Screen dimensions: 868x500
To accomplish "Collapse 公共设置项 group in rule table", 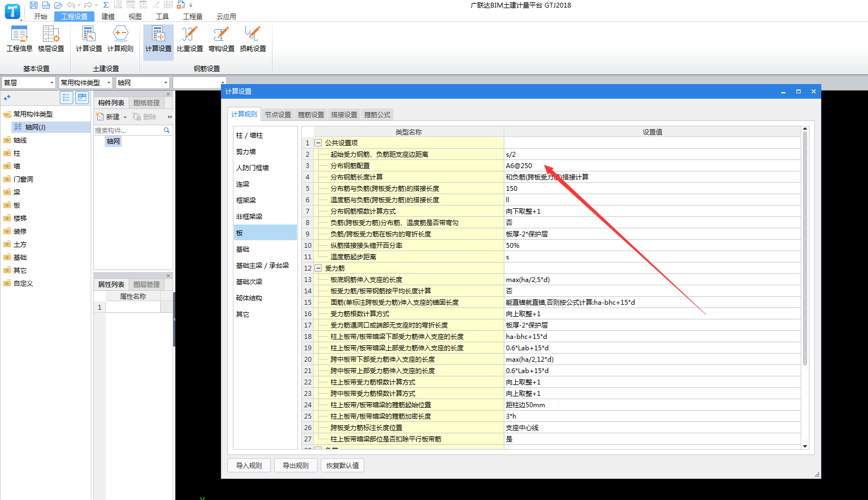I will 319,143.
